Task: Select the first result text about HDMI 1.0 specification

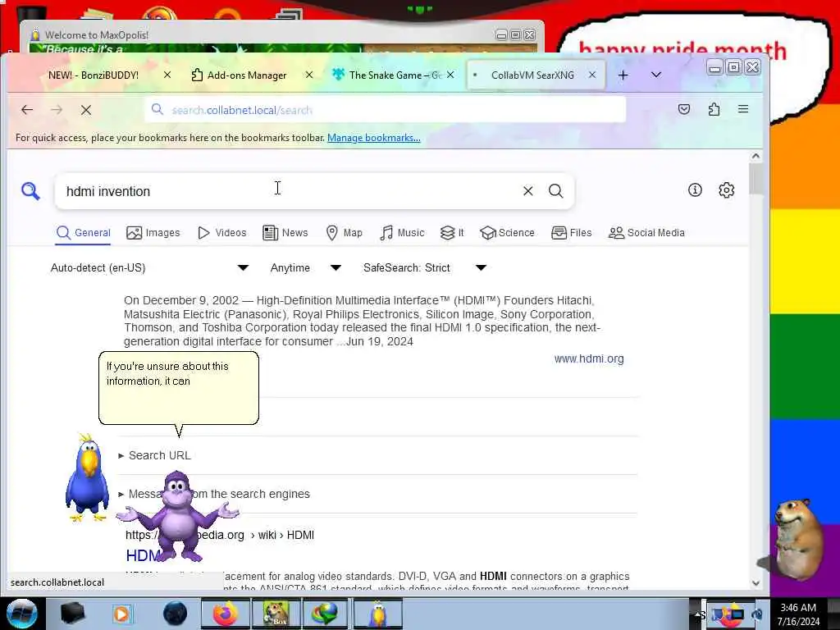Action: pyautogui.click(x=362, y=321)
